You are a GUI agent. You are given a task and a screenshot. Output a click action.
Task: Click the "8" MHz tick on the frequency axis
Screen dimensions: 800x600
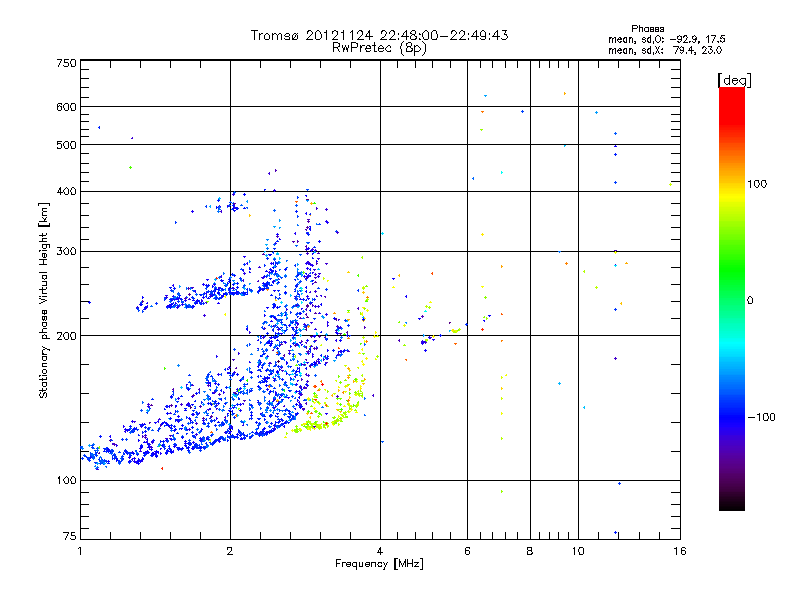click(x=530, y=551)
